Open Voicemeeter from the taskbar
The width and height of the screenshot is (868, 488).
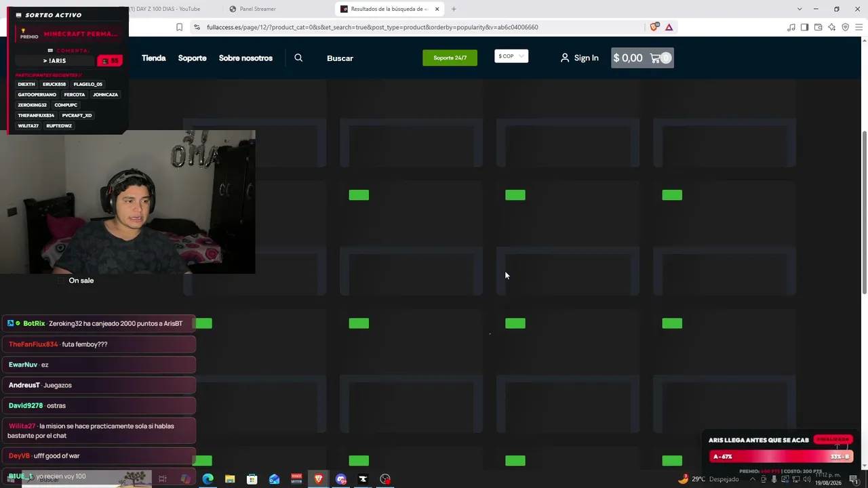coord(296,479)
